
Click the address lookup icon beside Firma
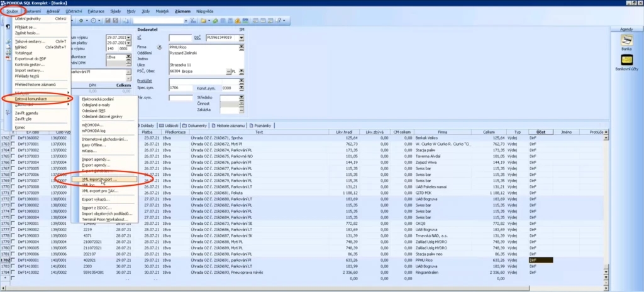pyautogui.click(x=159, y=46)
